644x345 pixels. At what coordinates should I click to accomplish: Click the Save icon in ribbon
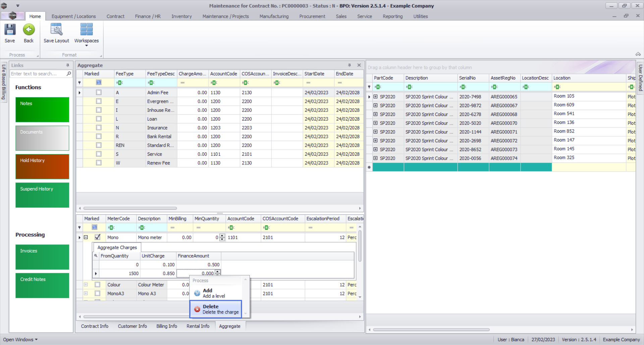click(10, 30)
